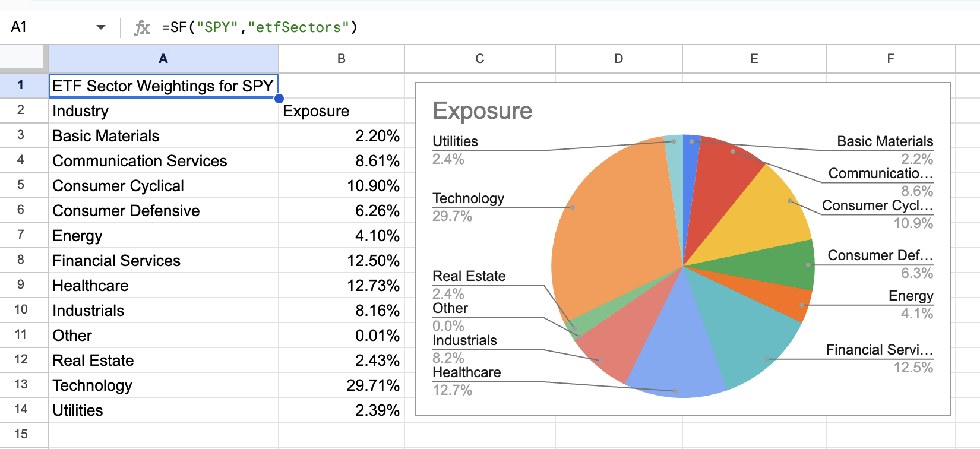Click the 'Basic Materials' cell in column A

click(x=163, y=136)
